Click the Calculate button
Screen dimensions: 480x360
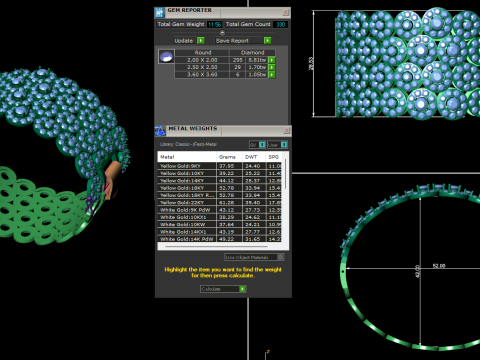click(223, 289)
